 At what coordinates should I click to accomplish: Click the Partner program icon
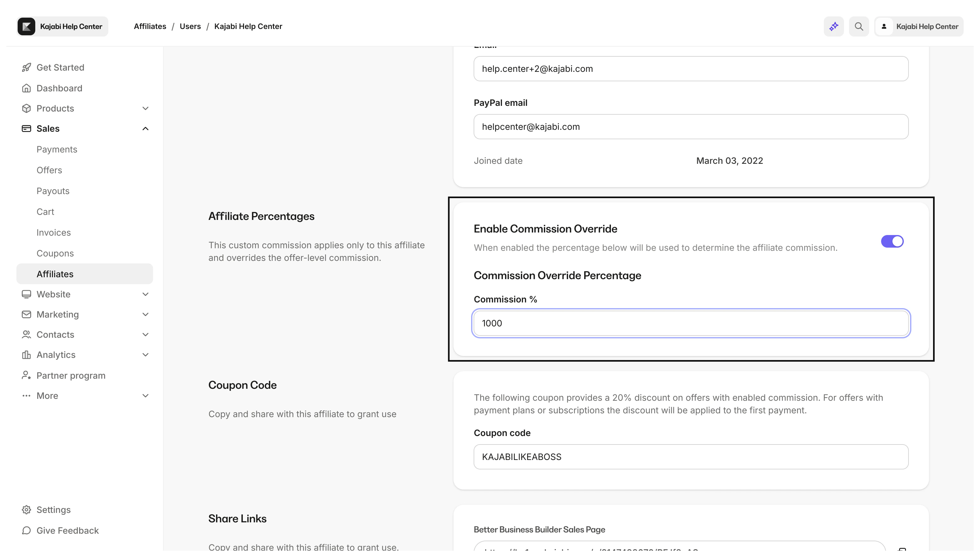pos(26,376)
